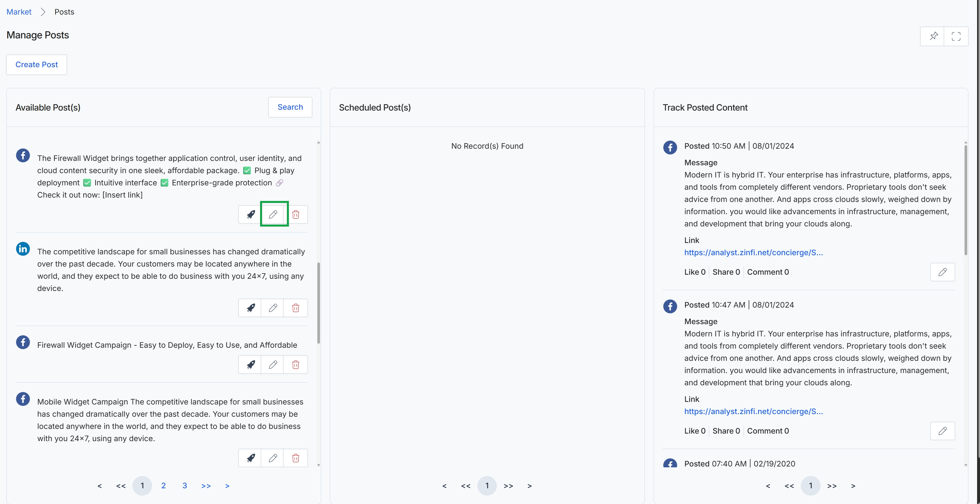Click Facebook icon of Firewall Widget brings post
The image size is (980, 504).
coord(23,155)
